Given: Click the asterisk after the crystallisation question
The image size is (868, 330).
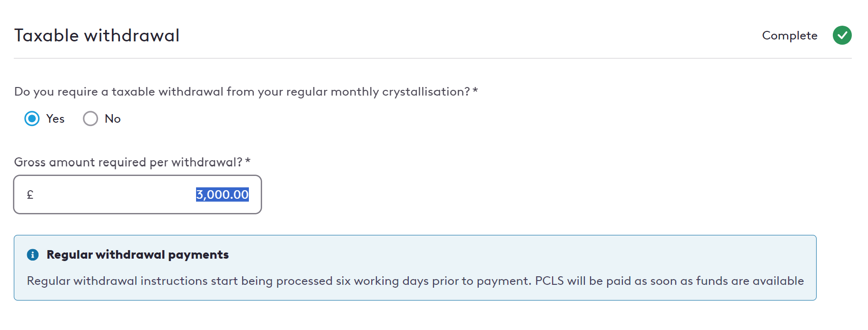Looking at the screenshot, I should 475,90.
